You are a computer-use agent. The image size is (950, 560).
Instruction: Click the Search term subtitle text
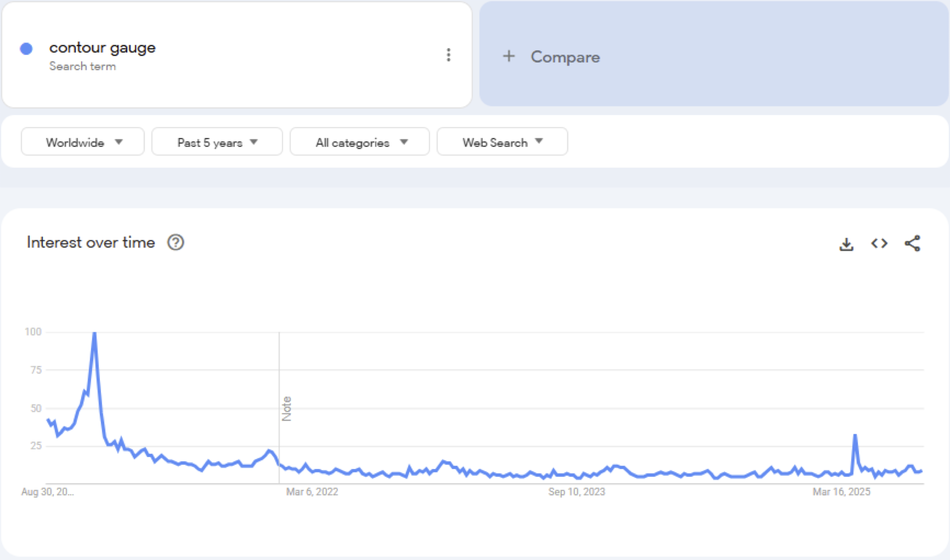[83, 66]
